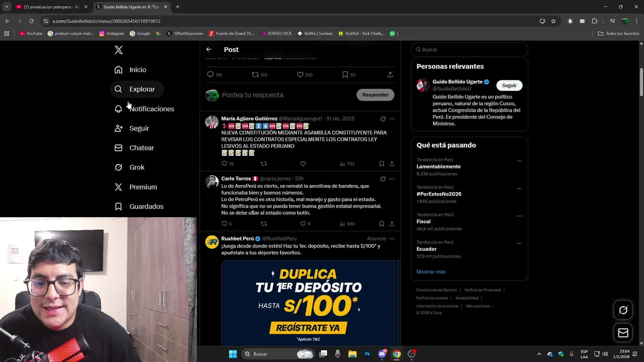
Task: Open Guido Bellido Ugarte's relevant-person profile
Action: pyautogui.click(x=457, y=81)
